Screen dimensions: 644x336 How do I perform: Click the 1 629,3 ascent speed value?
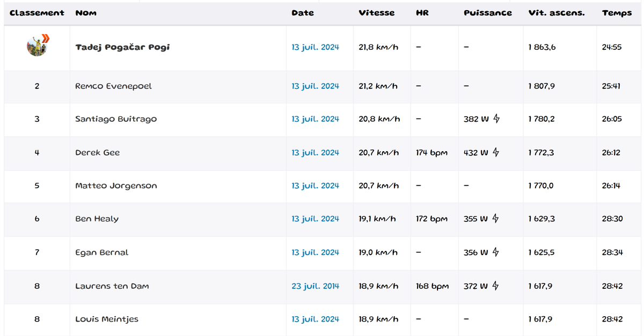(x=541, y=219)
